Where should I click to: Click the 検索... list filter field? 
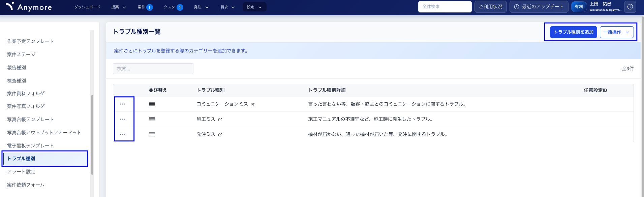click(x=153, y=69)
